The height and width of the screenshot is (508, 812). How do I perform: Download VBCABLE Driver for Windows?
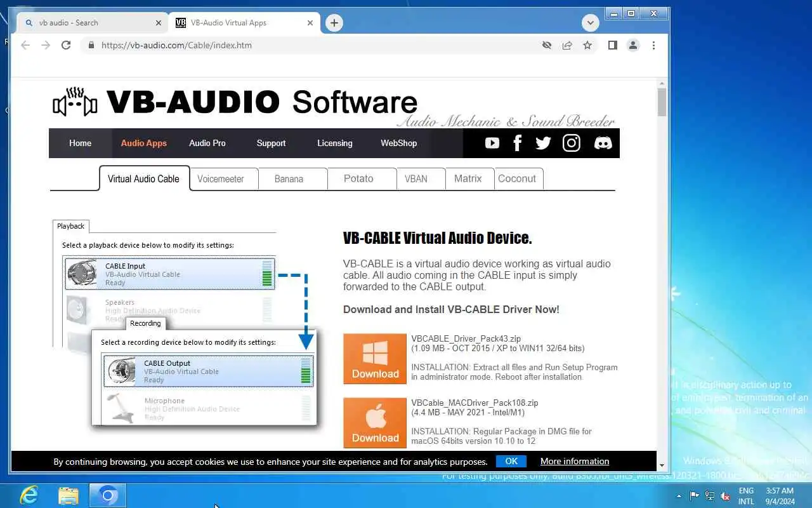pos(375,359)
